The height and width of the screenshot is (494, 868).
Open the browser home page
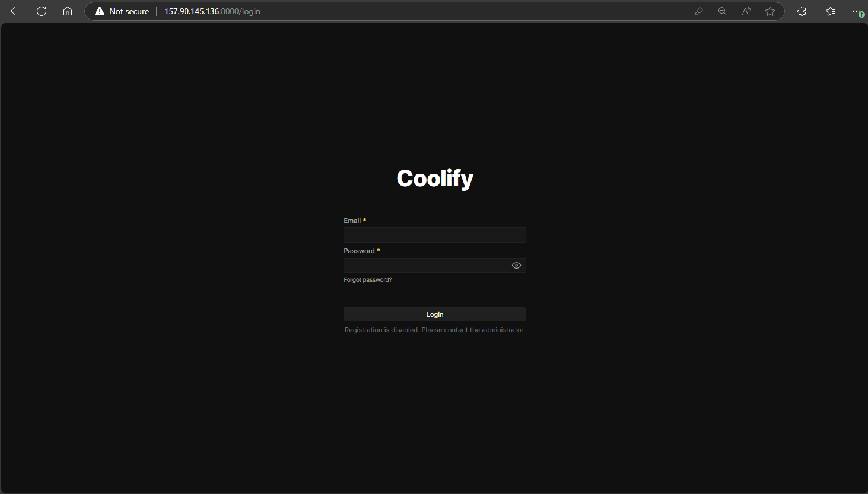(x=67, y=11)
